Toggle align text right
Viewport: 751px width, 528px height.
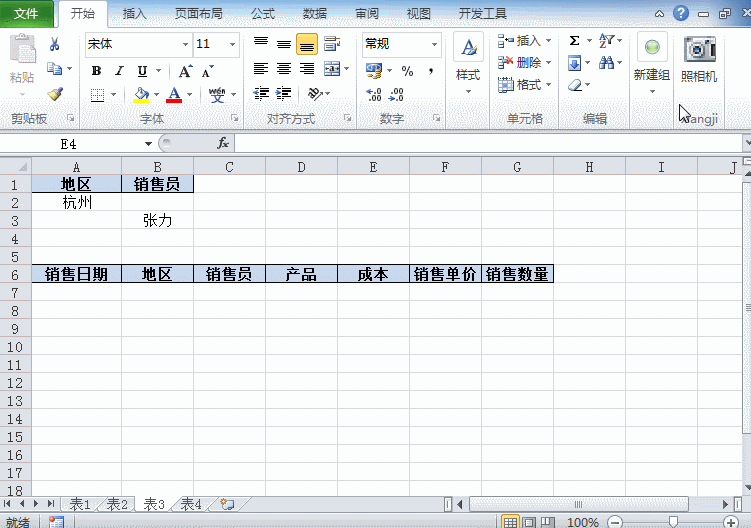[x=307, y=69]
